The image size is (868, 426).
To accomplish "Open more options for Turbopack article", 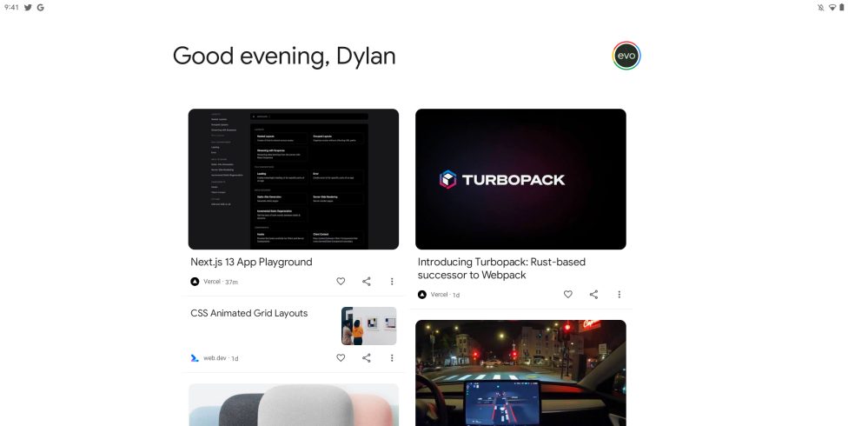I will click(619, 295).
